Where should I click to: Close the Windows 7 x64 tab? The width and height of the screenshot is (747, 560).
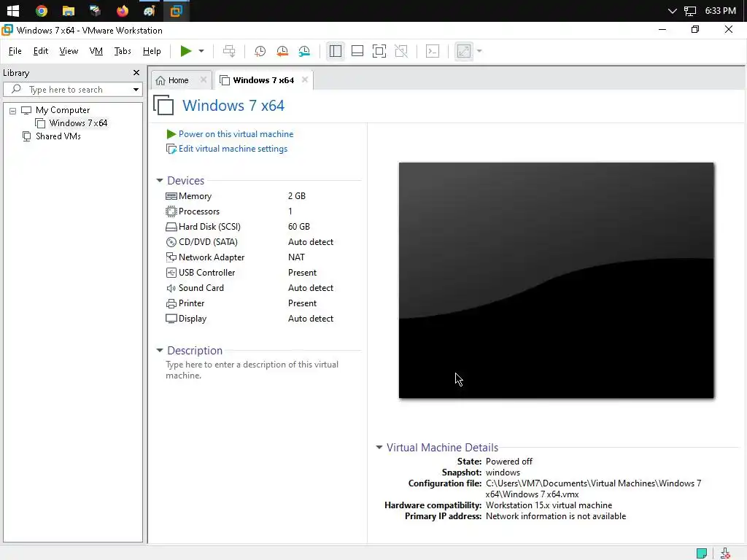click(305, 79)
